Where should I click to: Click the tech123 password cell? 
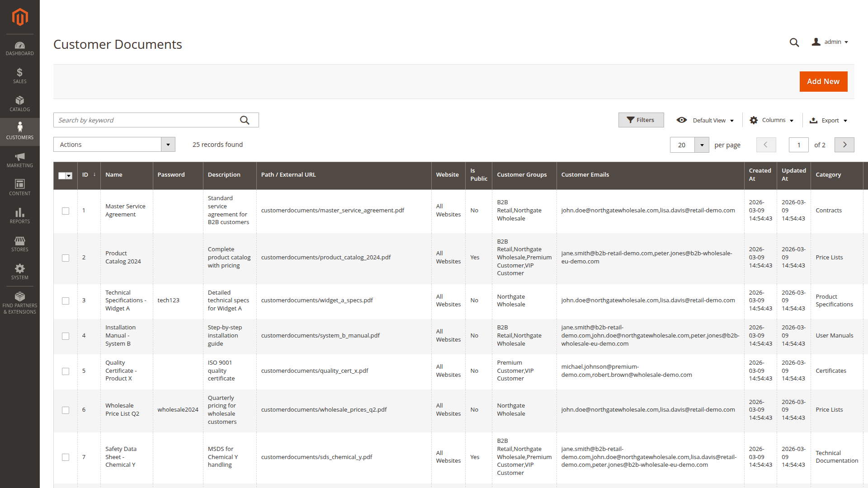pyautogui.click(x=178, y=300)
